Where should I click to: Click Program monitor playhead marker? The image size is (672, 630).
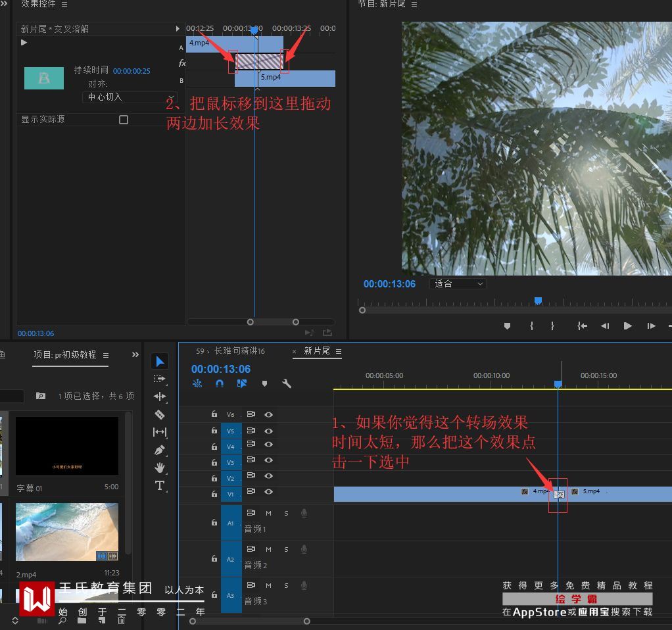(539, 301)
